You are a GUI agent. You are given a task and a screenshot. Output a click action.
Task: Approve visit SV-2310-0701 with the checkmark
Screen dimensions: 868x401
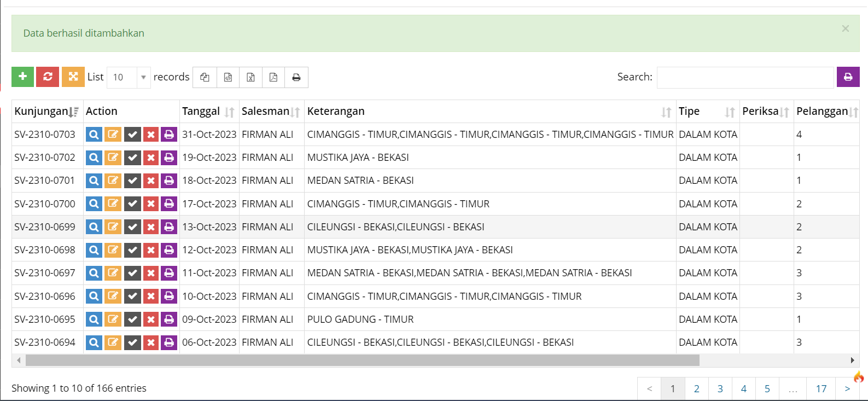point(132,181)
